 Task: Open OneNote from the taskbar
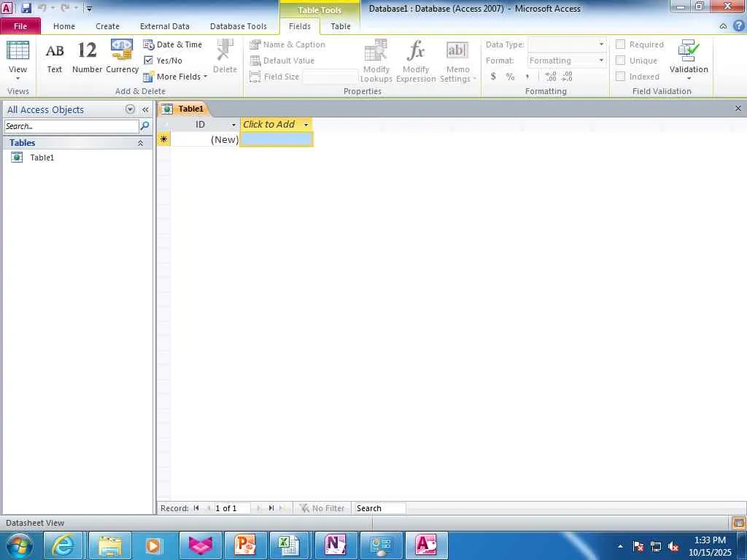click(x=336, y=545)
